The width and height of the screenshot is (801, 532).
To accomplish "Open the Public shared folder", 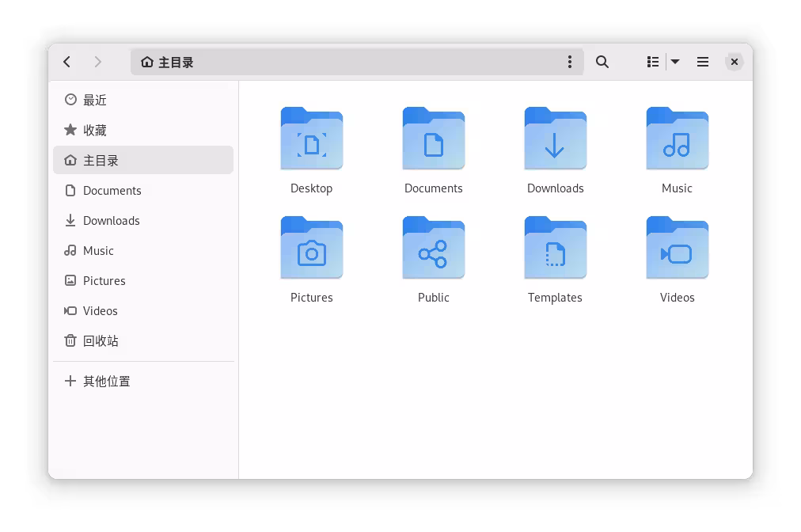I will click(433, 249).
